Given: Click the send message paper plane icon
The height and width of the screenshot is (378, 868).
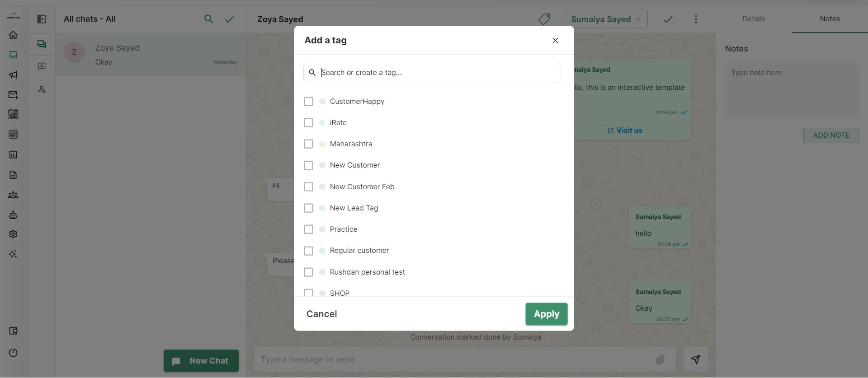Looking at the screenshot, I should click(x=695, y=359).
